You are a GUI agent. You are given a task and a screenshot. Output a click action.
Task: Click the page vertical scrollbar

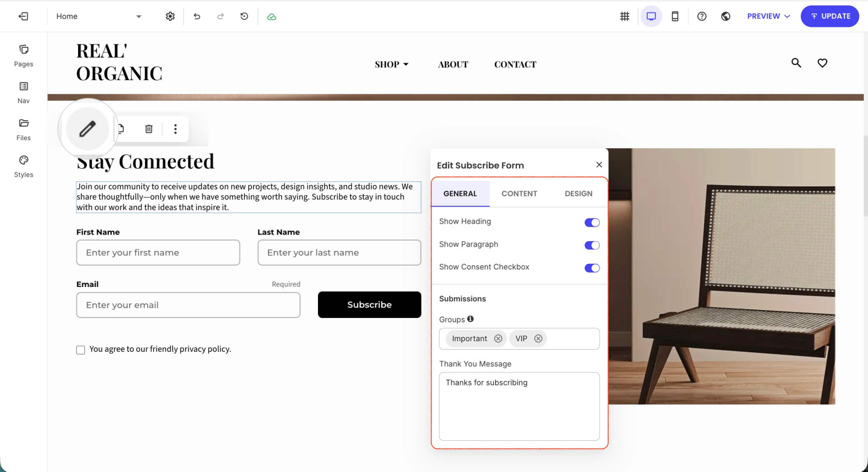point(865,175)
